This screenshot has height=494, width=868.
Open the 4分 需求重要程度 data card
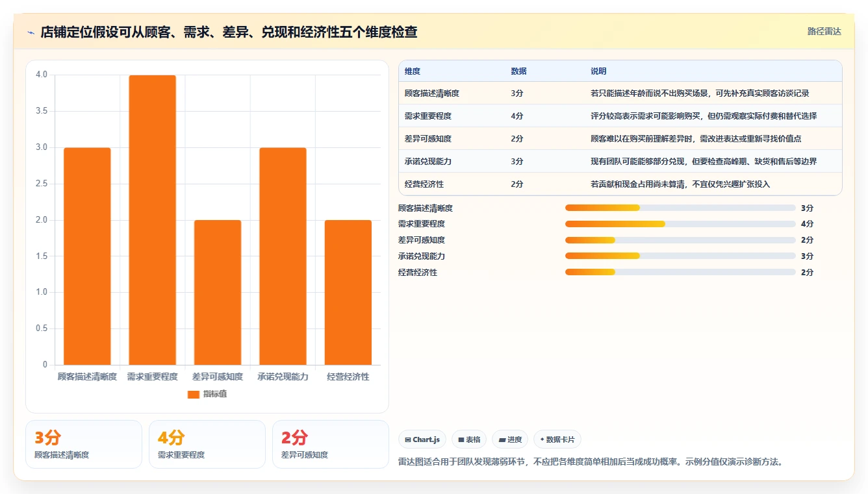[207, 444]
